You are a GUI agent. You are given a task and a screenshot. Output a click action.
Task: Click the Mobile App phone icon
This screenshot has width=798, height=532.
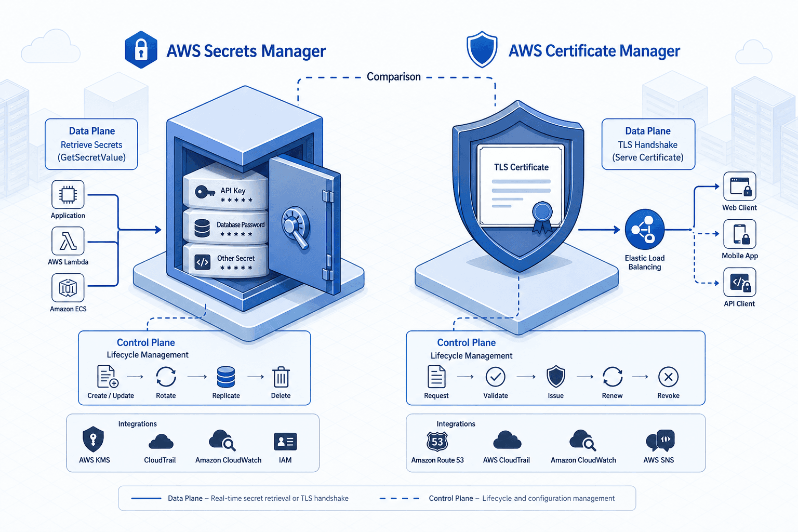(x=740, y=234)
